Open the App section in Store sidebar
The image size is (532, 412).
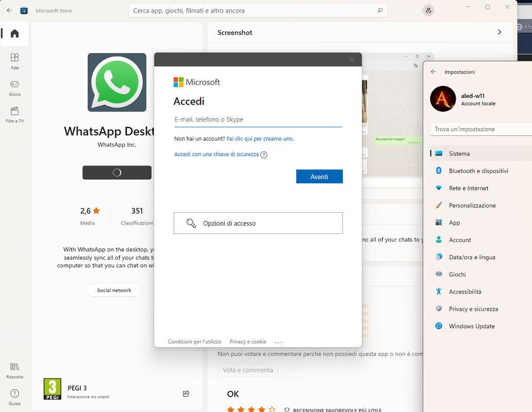(x=14, y=61)
